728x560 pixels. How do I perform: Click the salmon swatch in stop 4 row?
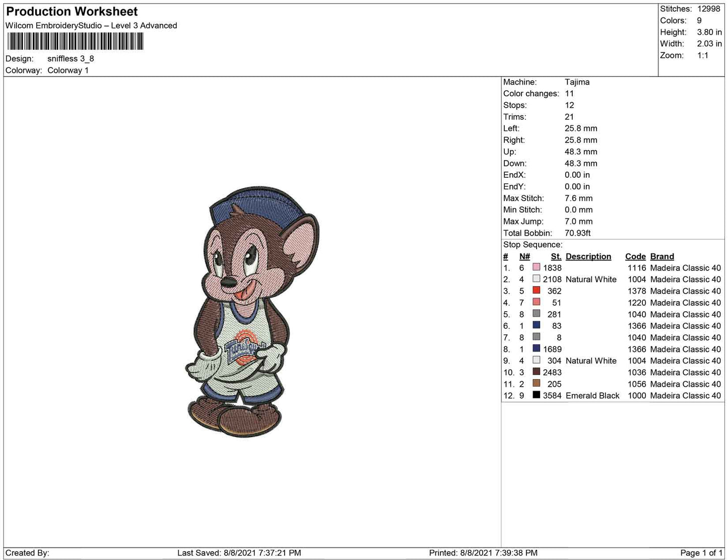536,302
